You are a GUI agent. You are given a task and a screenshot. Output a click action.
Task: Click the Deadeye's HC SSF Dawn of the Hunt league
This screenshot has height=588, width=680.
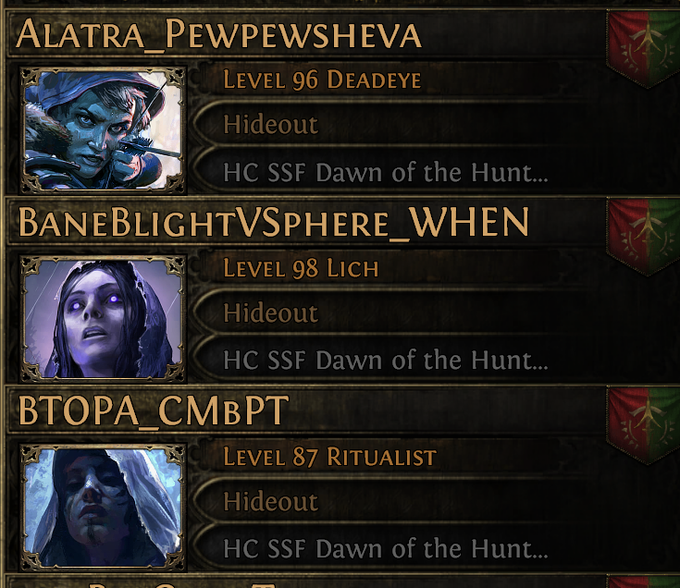coord(385,172)
